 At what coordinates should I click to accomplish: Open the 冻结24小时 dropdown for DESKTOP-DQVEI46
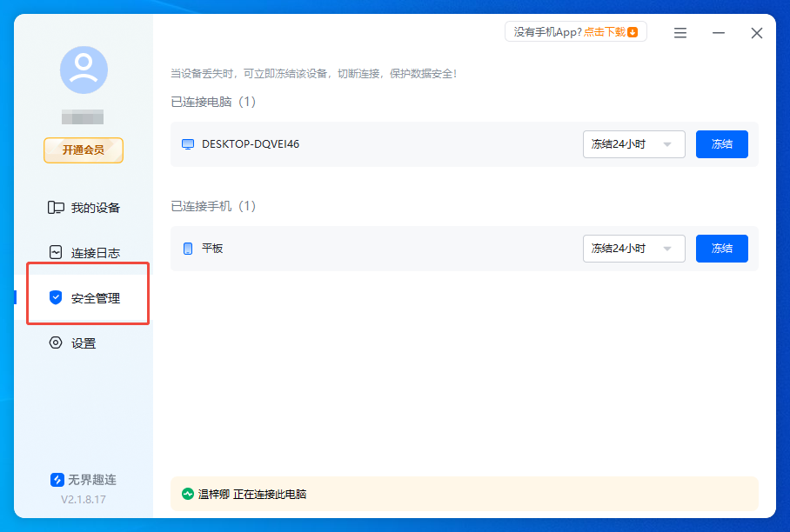pos(633,144)
